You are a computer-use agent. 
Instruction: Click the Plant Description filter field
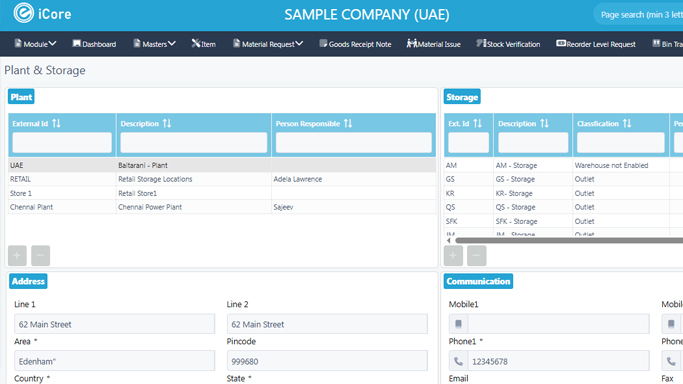[x=194, y=142]
